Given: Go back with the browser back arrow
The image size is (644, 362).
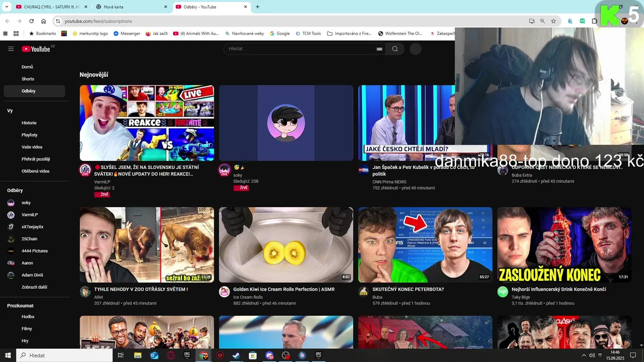Looking at the screenshot, I should (7, 21).
